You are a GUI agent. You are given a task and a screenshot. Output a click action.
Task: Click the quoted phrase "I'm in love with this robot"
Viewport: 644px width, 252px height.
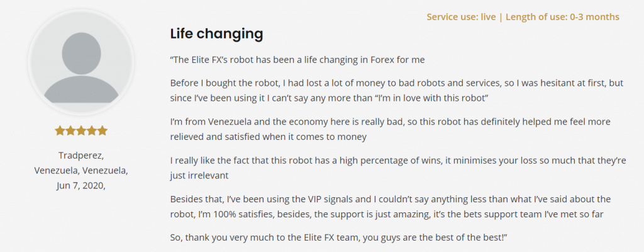pyautogui.click(x=430, y=99)
